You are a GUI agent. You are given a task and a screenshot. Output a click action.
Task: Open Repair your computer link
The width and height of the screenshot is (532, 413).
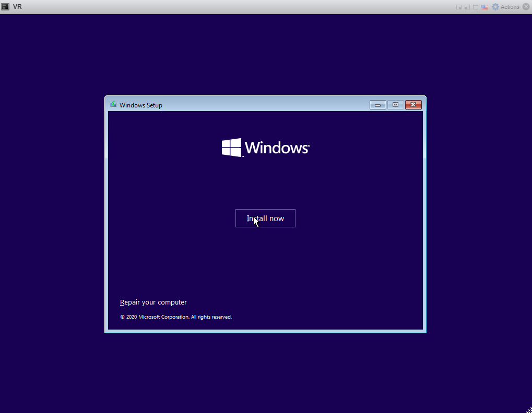(x=153, y=302)
